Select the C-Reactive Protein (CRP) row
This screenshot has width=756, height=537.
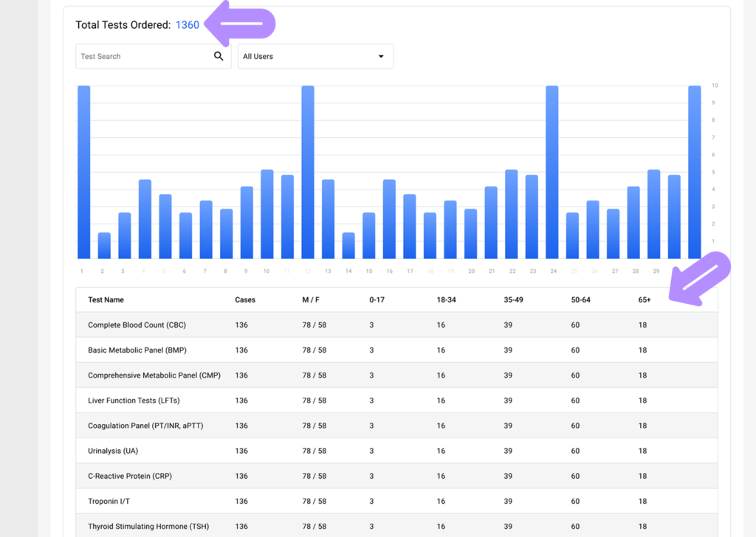tap(130, 476)
